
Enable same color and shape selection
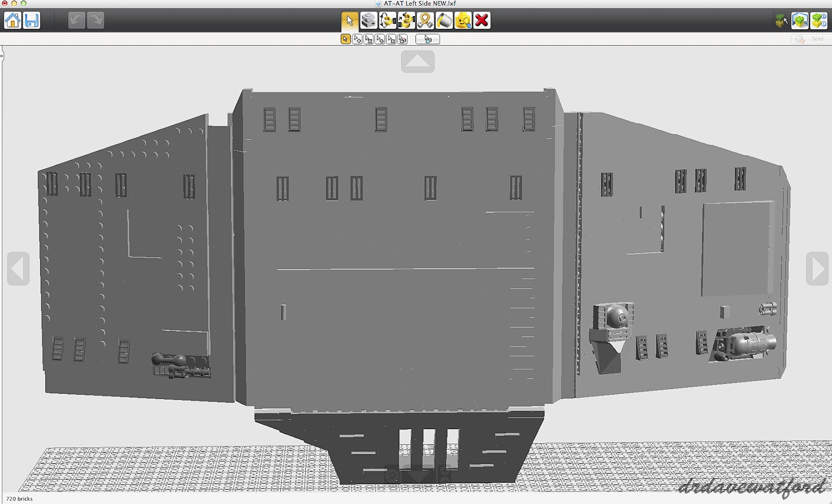pos(403,39)
